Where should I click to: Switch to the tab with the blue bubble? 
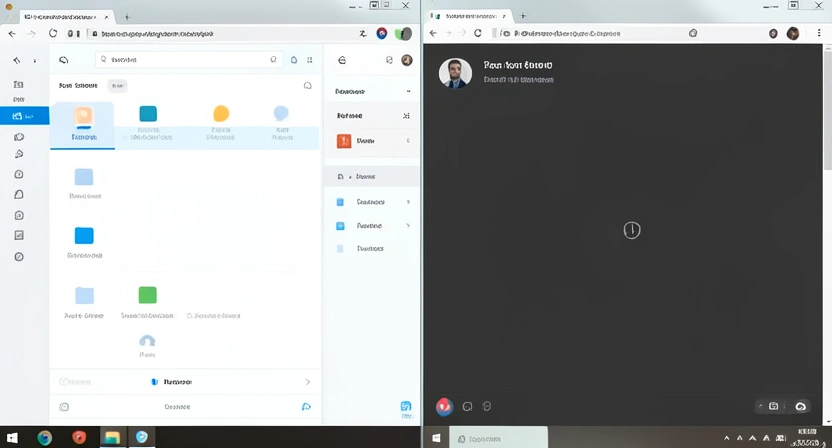tap(281, 125)
